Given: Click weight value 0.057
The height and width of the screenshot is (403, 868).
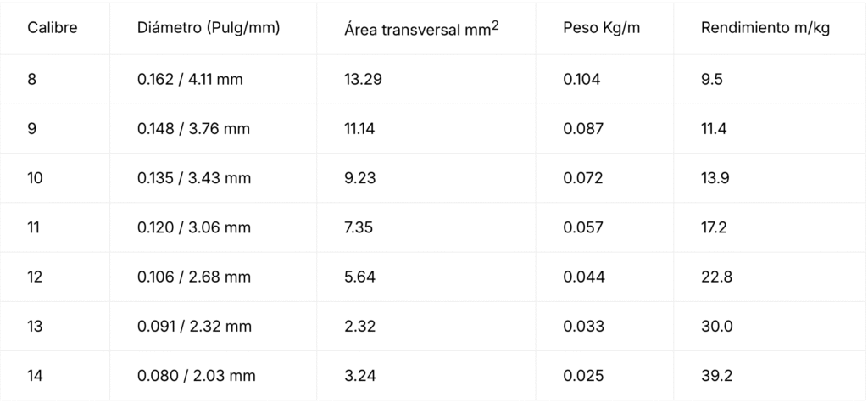Looking at the screenshot, I should click(x=583, y=227).
